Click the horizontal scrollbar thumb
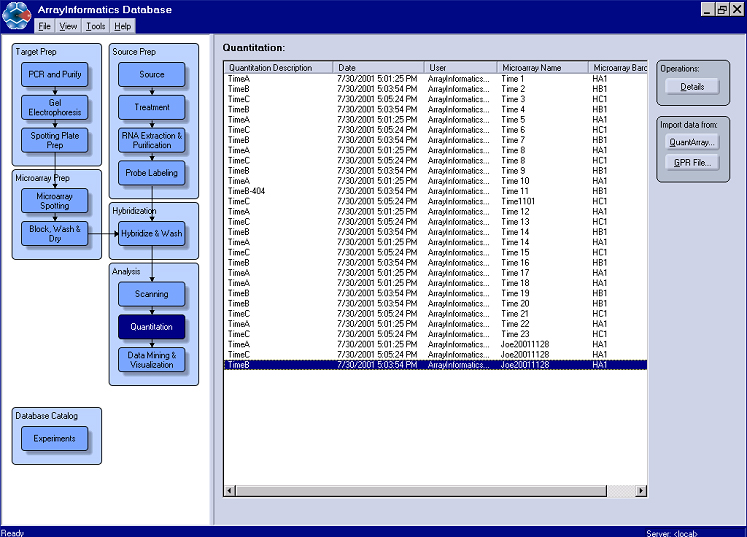This screenshot has height=537, width=747. [421, 490]
